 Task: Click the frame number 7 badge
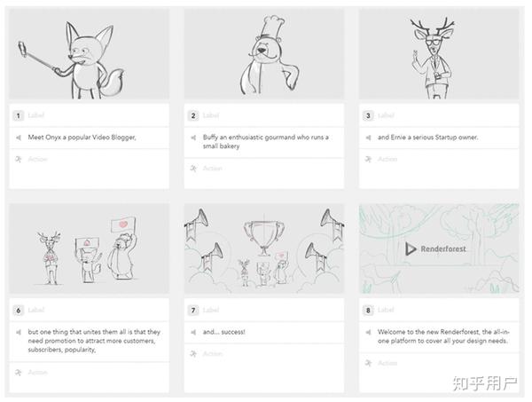[x=193, y=310]
